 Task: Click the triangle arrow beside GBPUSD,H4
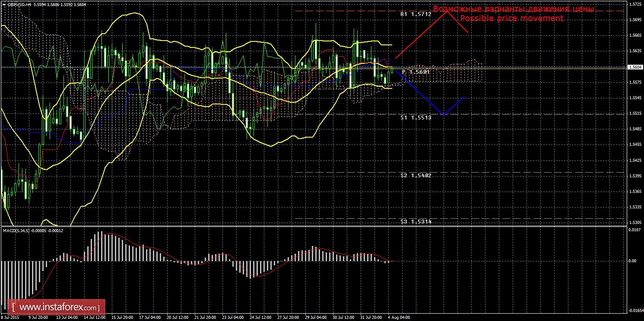click(x=4, y=4)
